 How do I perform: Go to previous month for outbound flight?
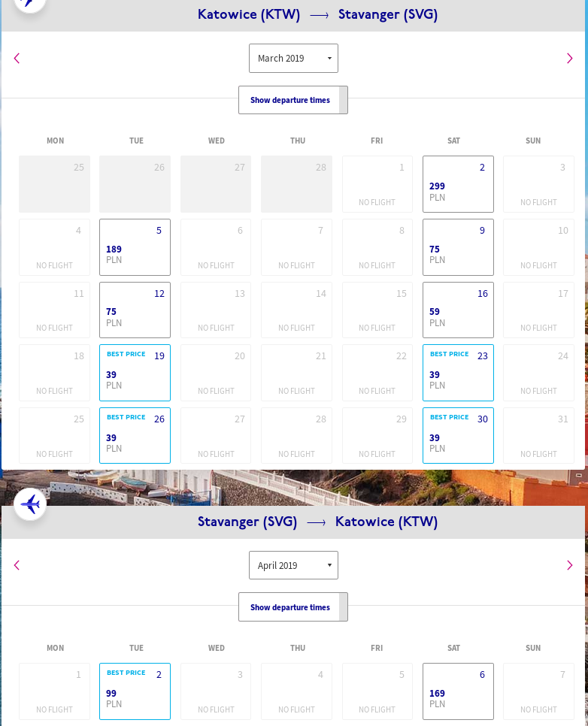17,58
